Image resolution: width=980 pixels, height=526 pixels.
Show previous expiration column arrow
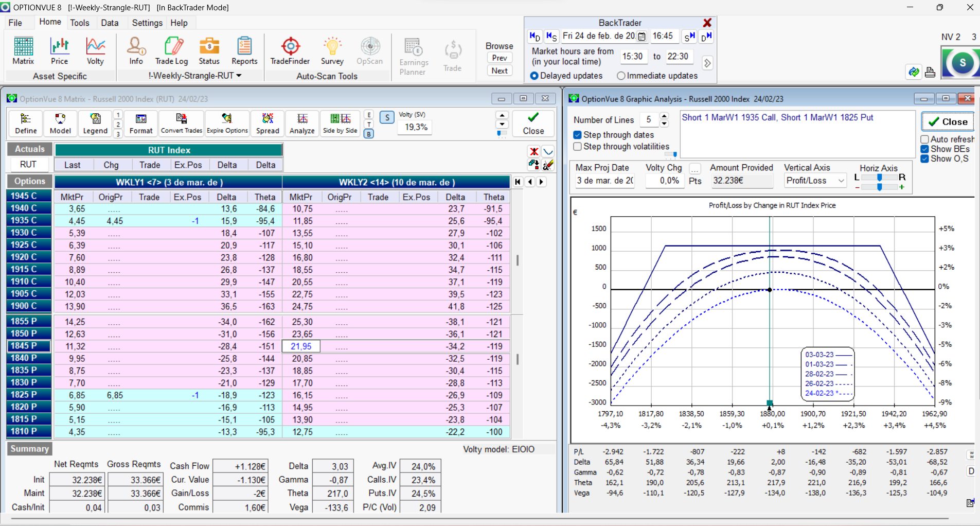(x=530, y=182)
